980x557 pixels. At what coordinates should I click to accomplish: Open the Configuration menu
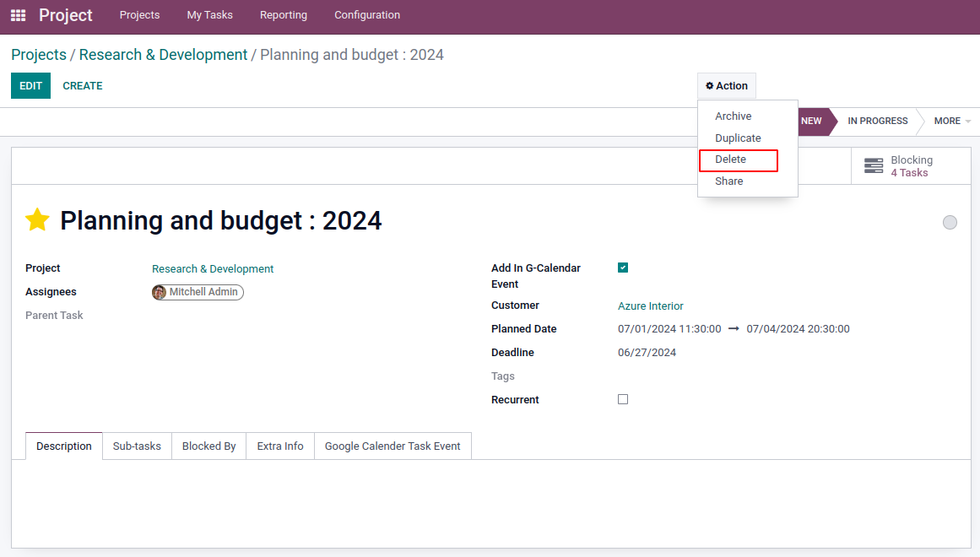click(367, 15)
